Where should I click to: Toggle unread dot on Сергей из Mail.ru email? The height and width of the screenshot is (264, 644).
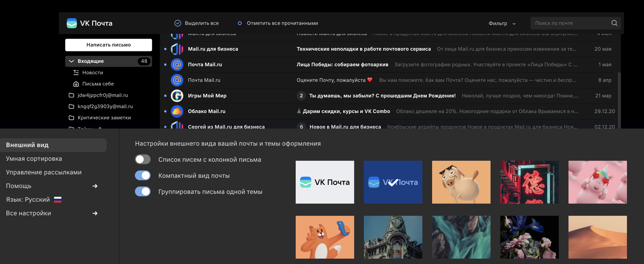point(165,127)
